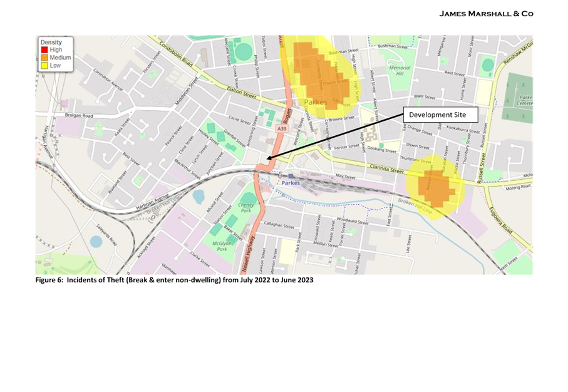Click the 'McGlynn Park' label
Viewport: 568px width, 392px height.
222,246
